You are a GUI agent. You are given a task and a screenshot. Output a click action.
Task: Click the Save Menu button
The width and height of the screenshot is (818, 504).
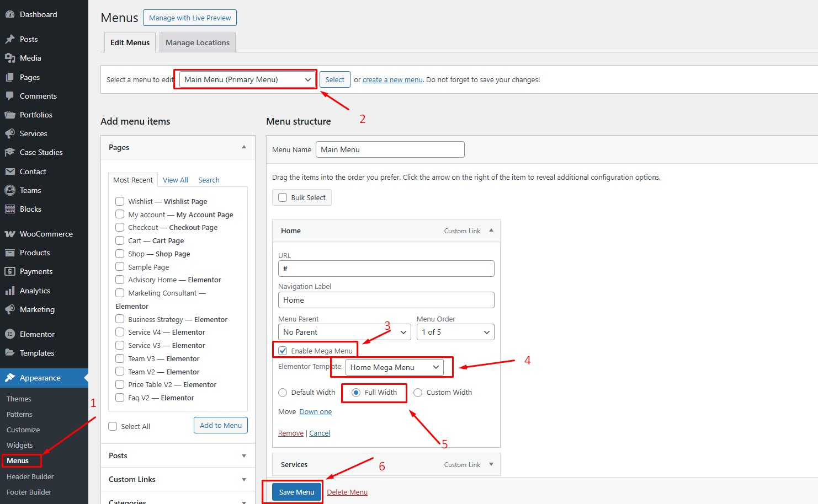(296, 492)
